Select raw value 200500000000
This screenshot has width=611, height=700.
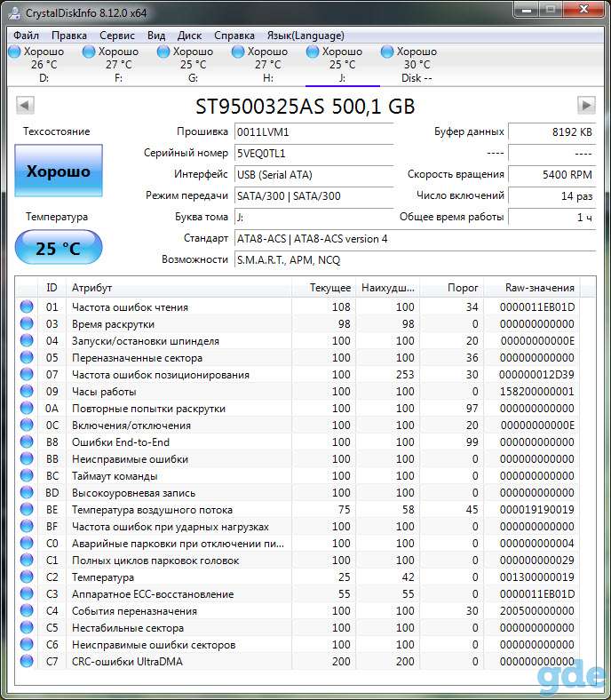tap(537, 610)
